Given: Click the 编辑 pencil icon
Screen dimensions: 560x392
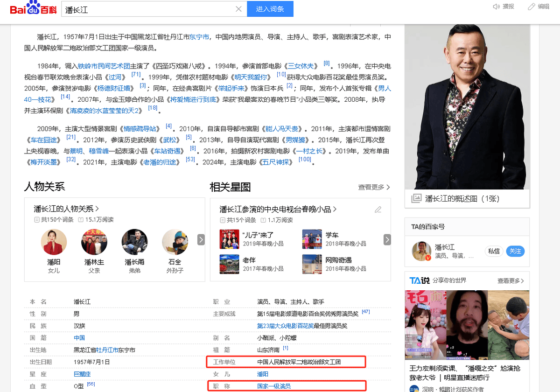Looking at the screenshot, I should coord(532,7).
